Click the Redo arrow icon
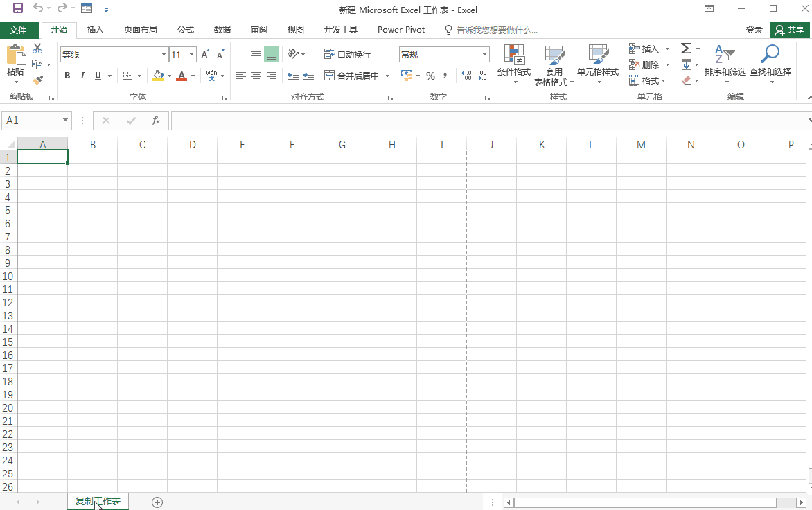Image resolution: width=812 pixels, height=510 pixels. 62,8
